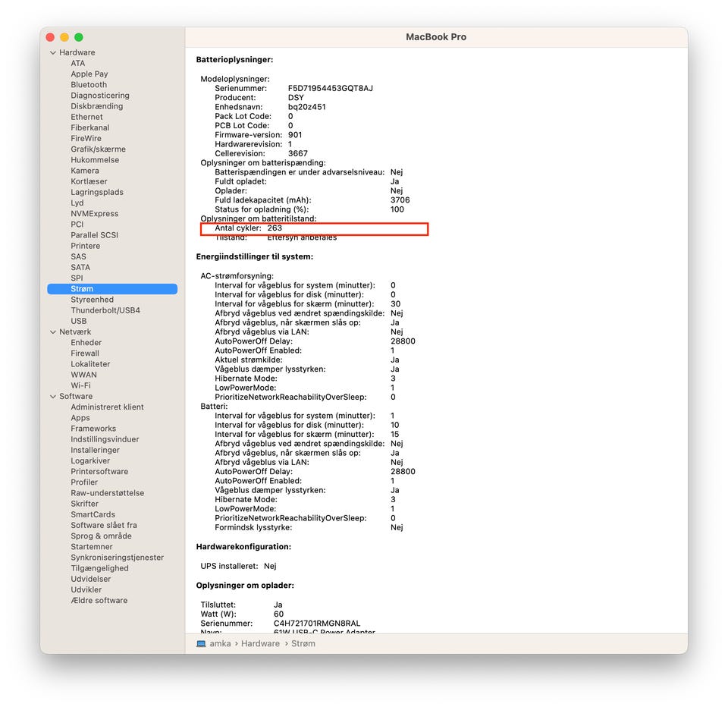Screen dimensions: 728x707
Task: Open Ældre software entry
Action: [x=99, y=600]
